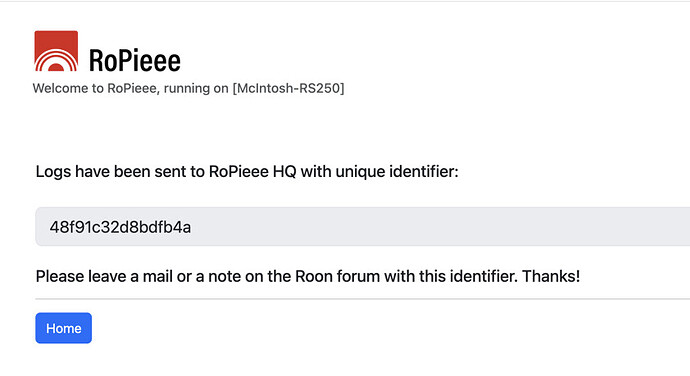Screen dimensions: 690x376
Task: Click the horizontal divider above the Home button
Action: tap(363, 299)
